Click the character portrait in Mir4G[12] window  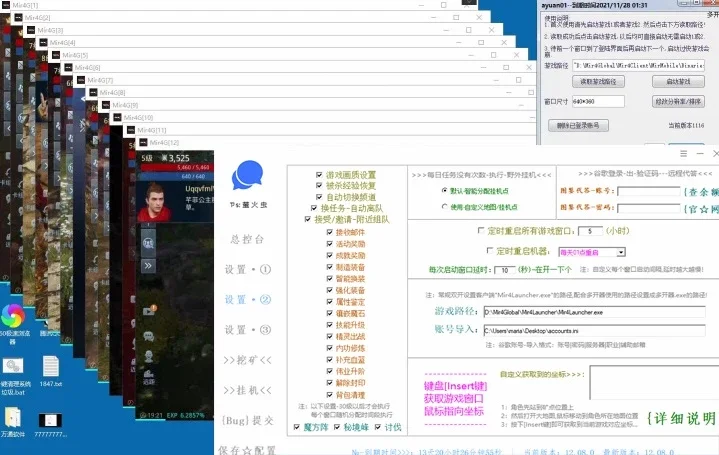(155, 202)
